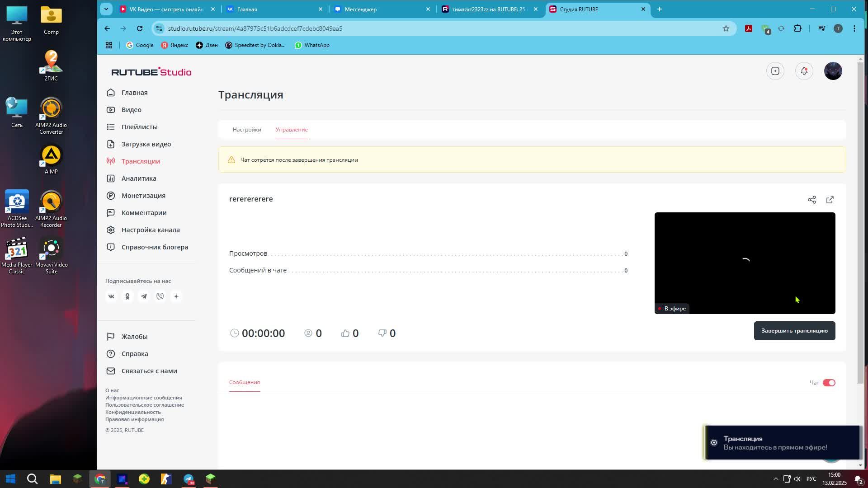Open Speedtest by Ookla bookmark
The image size is (868, 488).
(255, 45)
